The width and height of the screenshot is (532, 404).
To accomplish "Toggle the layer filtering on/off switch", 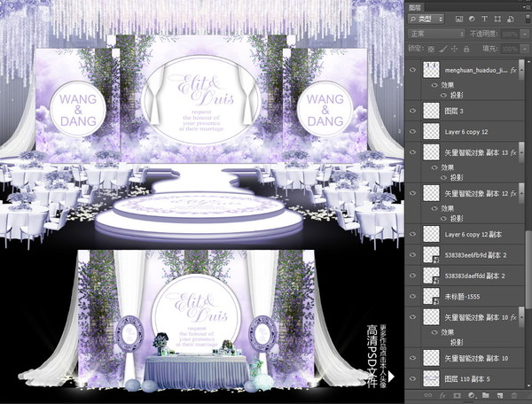I will [527, 19].
